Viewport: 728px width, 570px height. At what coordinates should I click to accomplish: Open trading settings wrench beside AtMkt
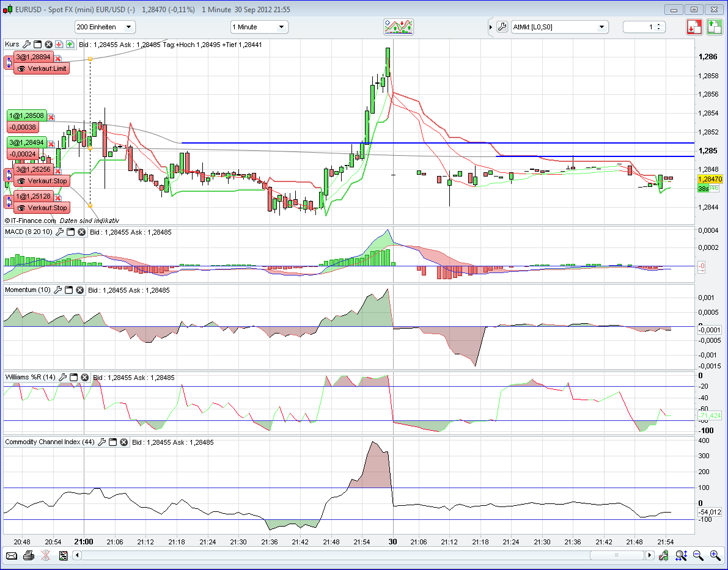tap(502, 27)
